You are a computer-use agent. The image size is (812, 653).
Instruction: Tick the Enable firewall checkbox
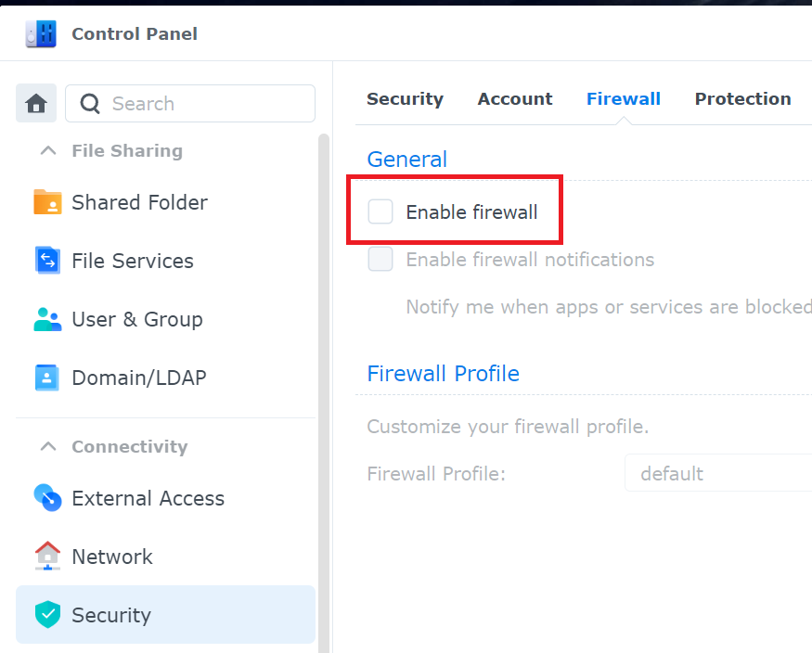coord(380,212)
